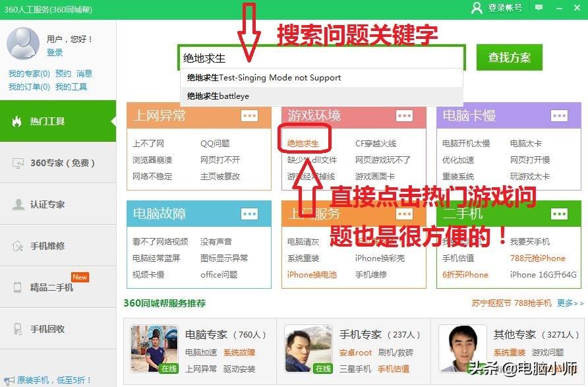Viewport: 588px width, 387px height.
Task: Click 电脑开机太慢 item
Action: point(466,144)
